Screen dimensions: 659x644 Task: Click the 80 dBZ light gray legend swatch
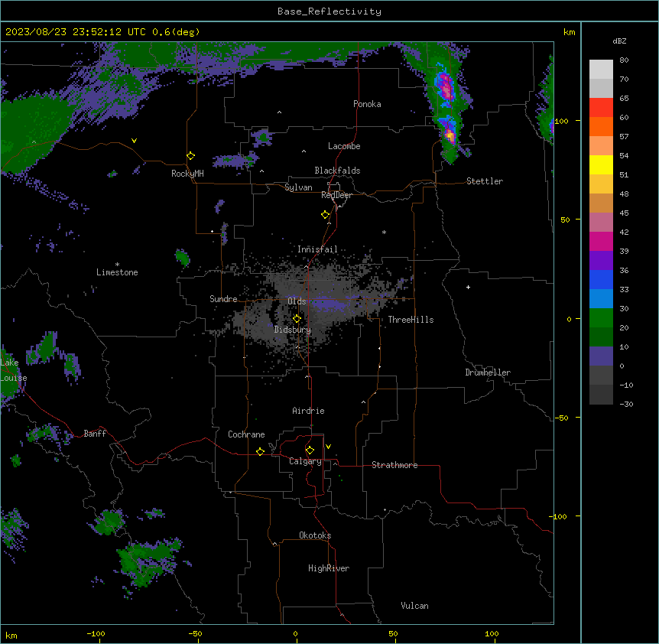click(x=601, y=69)
